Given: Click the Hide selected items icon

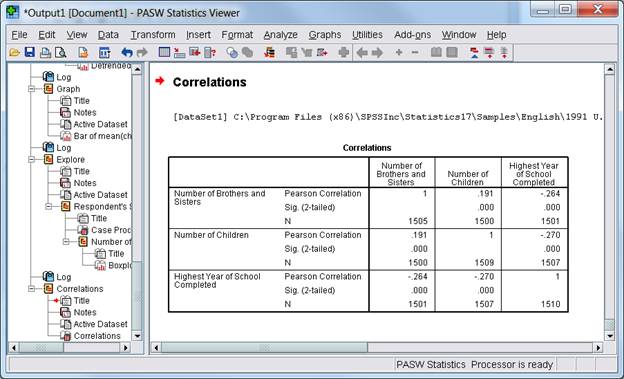Looking at the screenshot, I should click(452, 52).
